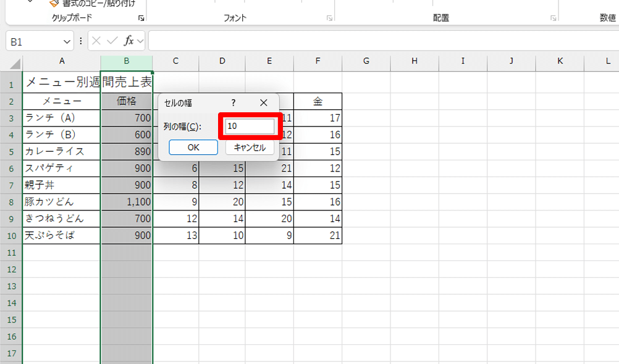The height and width of the screenshot is (364, 619).
Task: Open Alignment group dialog launcher icon
Action: coord(554,18)
